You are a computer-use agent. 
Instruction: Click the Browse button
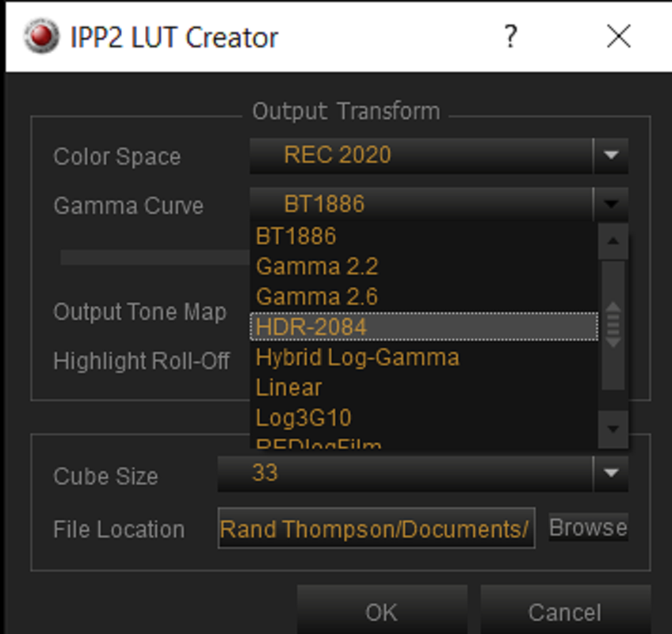click(589, 527)
